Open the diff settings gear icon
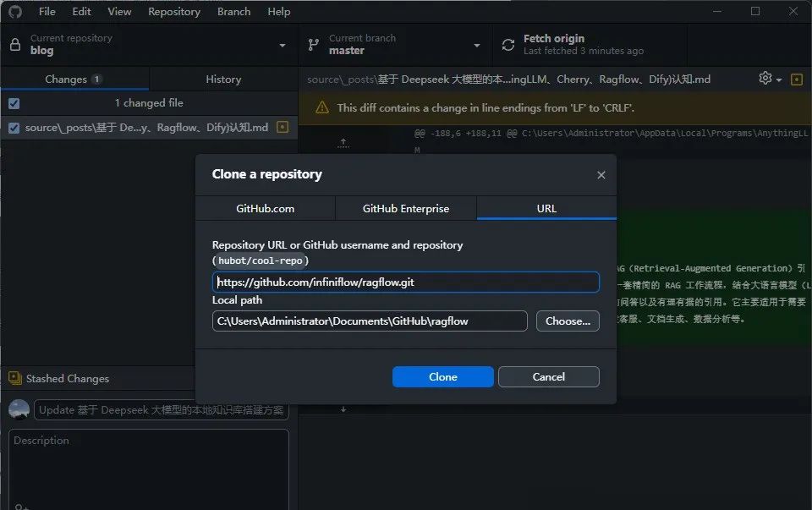 tap(765, 78)
